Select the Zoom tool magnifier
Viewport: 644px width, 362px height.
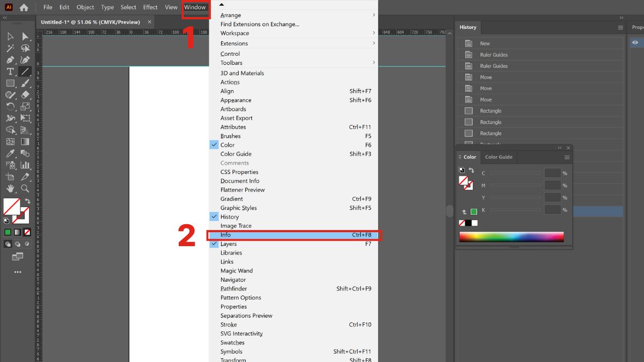(x=25, y=189)
